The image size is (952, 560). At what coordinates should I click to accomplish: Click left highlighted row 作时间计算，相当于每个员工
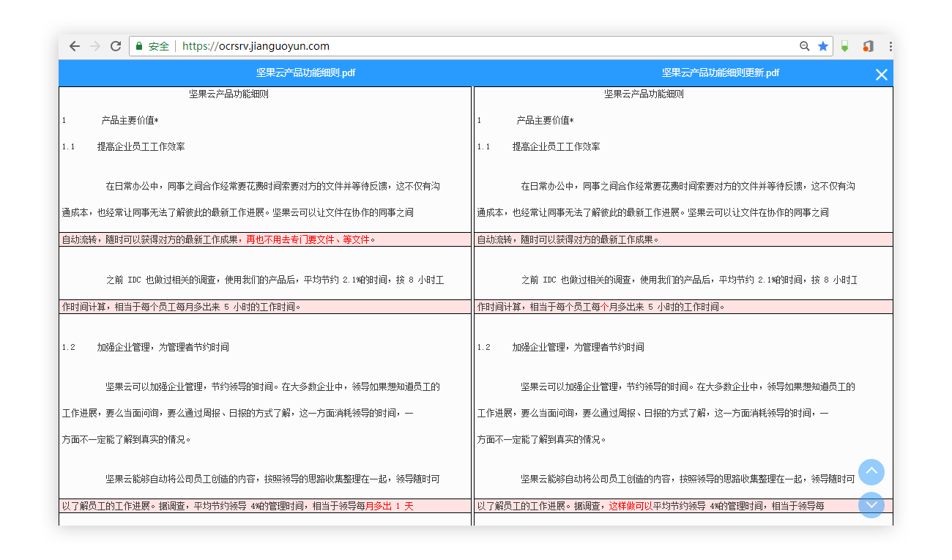point(265,307)
